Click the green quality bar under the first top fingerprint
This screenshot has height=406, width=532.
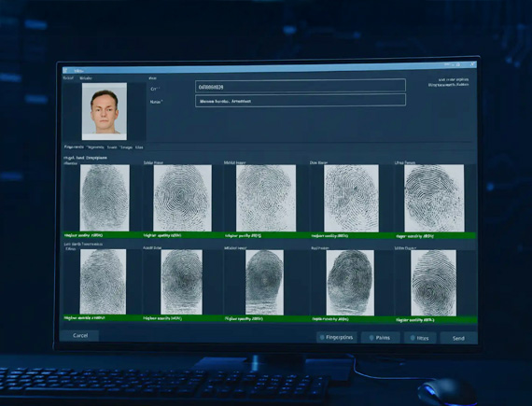click(103, 234)
